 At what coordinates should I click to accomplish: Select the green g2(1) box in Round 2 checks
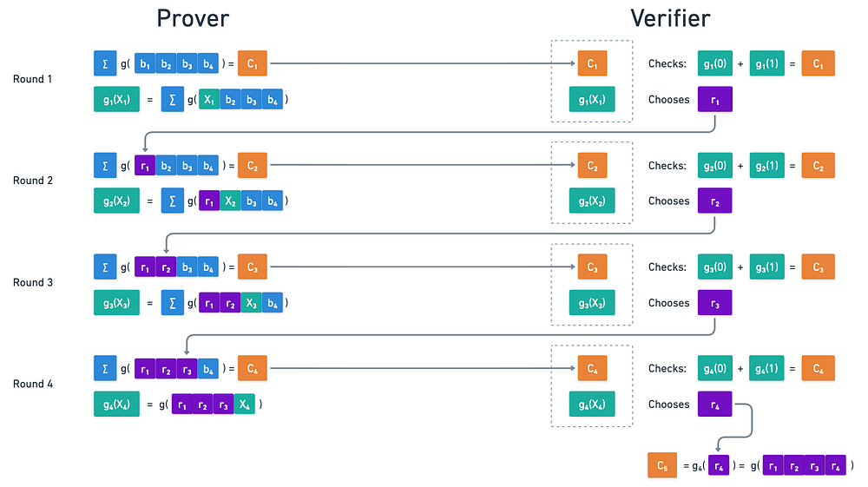click(766, 165)
